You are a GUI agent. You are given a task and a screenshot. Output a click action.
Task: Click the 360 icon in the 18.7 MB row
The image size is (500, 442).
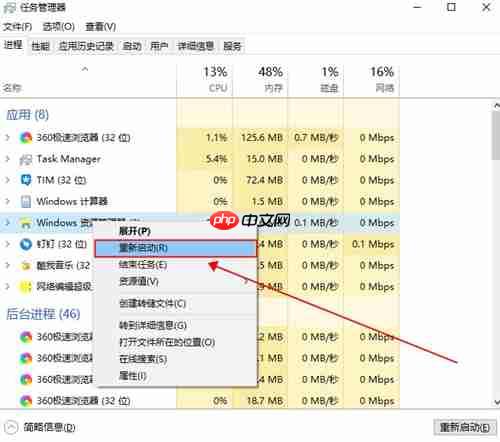[x=26, y=401]
